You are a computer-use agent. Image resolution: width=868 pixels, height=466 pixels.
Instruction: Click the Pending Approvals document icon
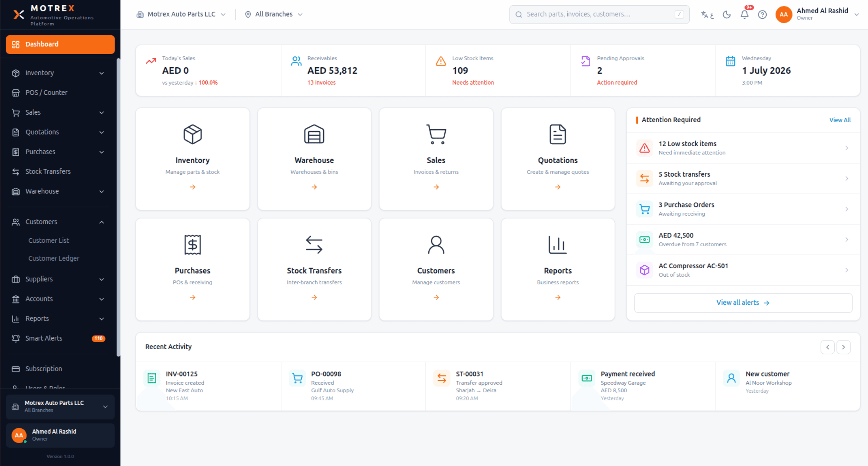click(x=586, y=61)
